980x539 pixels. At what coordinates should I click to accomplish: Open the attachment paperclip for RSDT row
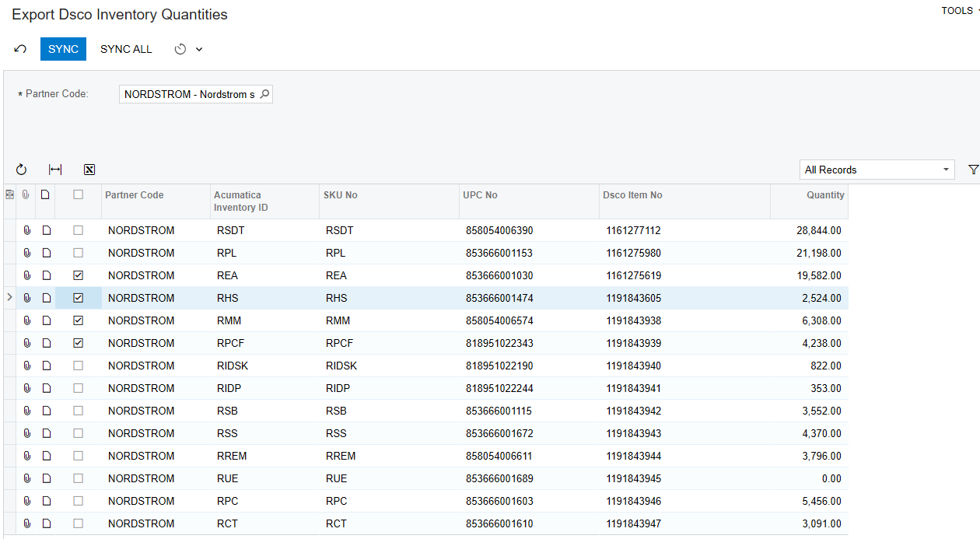[x=26, y=230]
